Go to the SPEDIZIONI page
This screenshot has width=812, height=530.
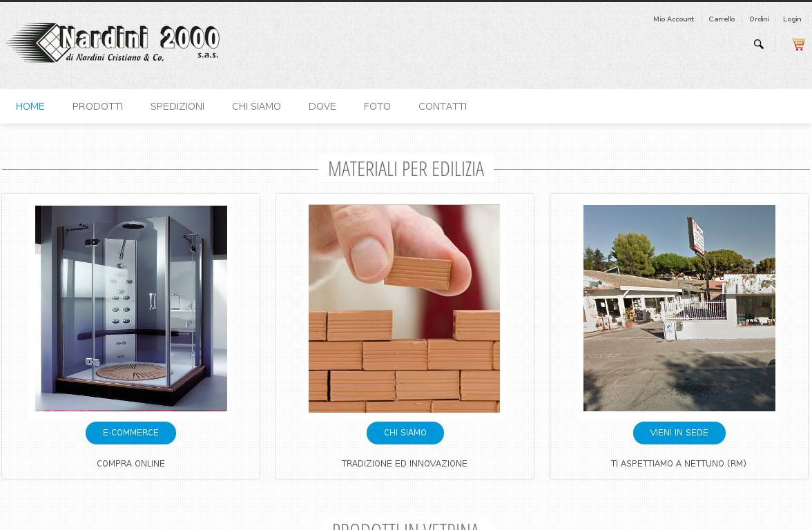[177, 106]
